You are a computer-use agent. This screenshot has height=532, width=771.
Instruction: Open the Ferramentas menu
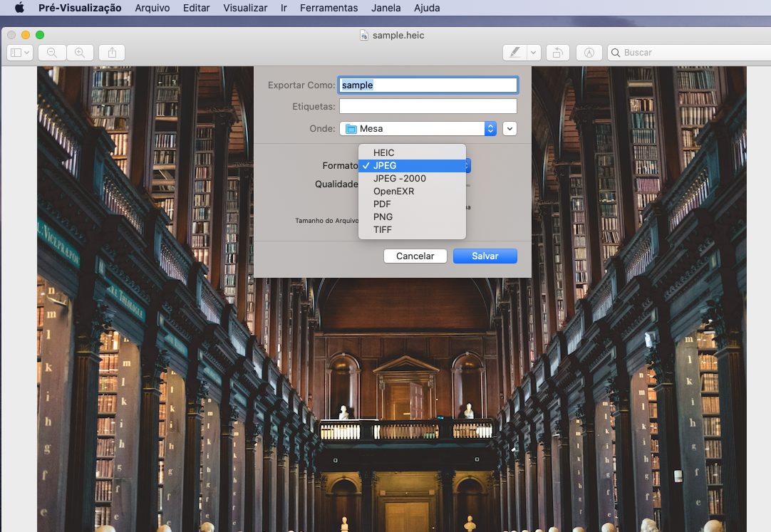328,8
